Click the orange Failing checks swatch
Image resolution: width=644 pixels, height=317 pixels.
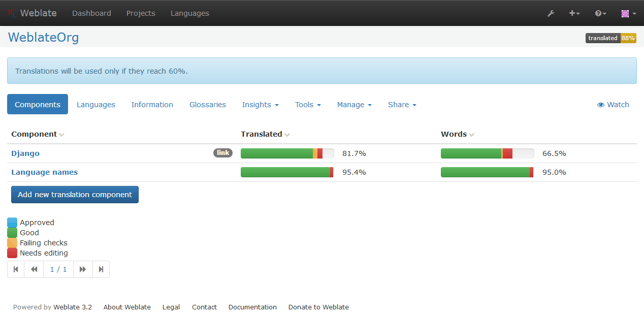pyautogui.click(x=12, y=243)
